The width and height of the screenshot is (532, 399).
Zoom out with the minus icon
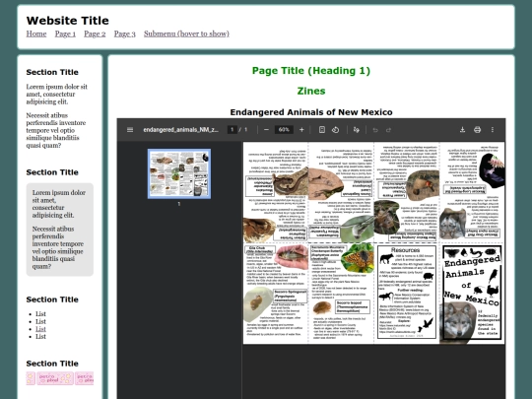(x=266, y=130)
